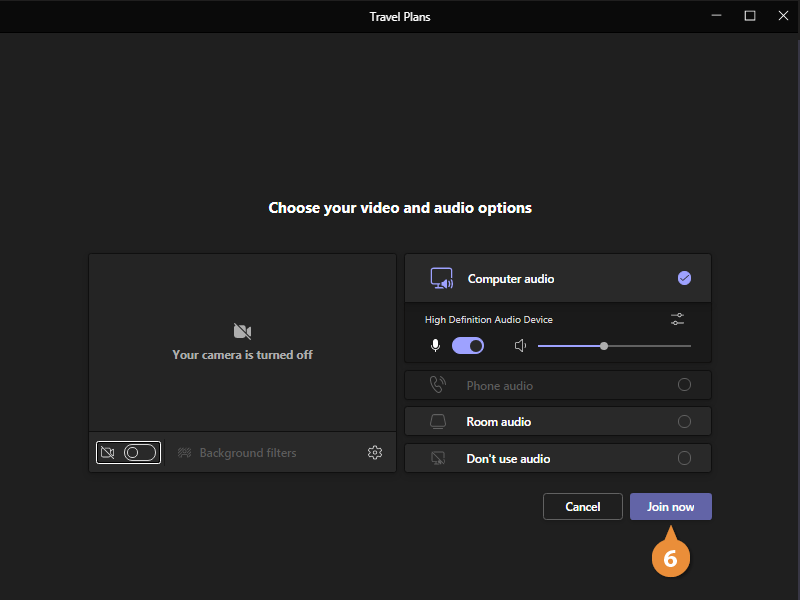Screen dimensions: 800x600
Task: Click the Computer audio selected checkmark
Action: (684, 279)
